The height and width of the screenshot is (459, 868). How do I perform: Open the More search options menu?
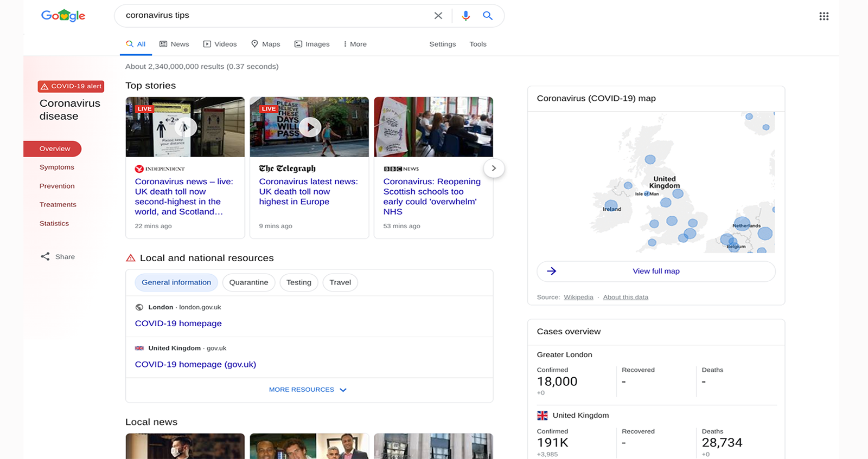(x=355, y=44)
